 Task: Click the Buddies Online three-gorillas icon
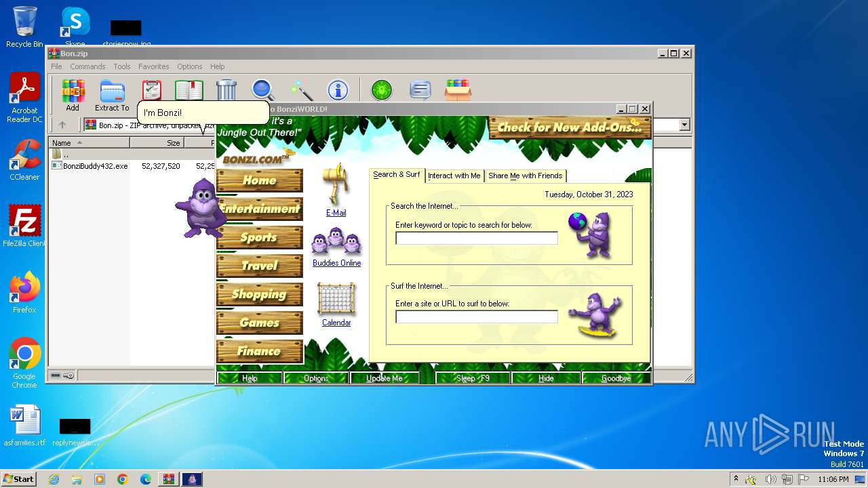point(336,241)
